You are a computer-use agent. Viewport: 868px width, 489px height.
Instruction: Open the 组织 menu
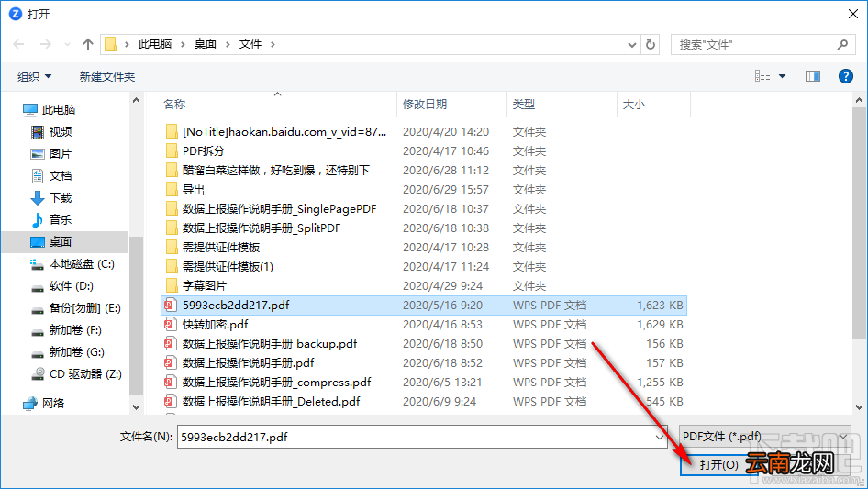[34, 76]
